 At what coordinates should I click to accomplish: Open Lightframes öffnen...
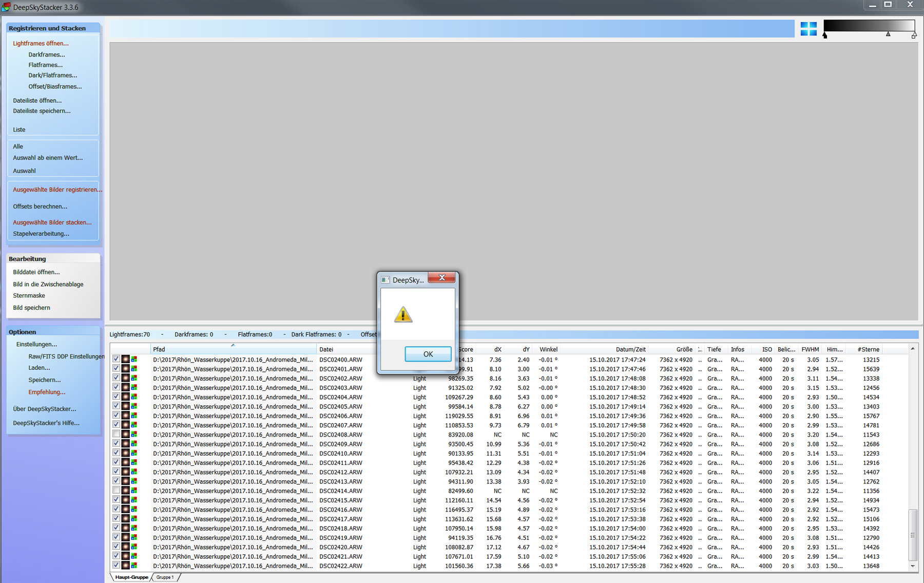[x=41, y=43]
